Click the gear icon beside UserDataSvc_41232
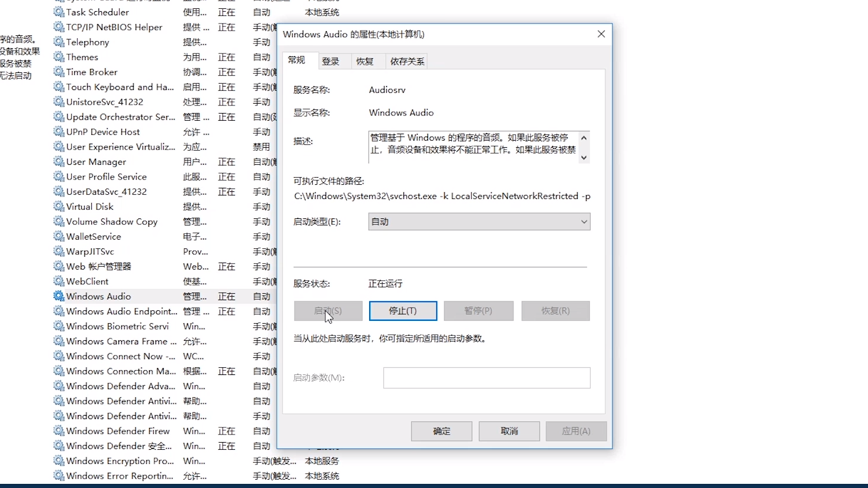Image resolution: width=868 pixels, height=488 pixels. [x=59, y=191]
